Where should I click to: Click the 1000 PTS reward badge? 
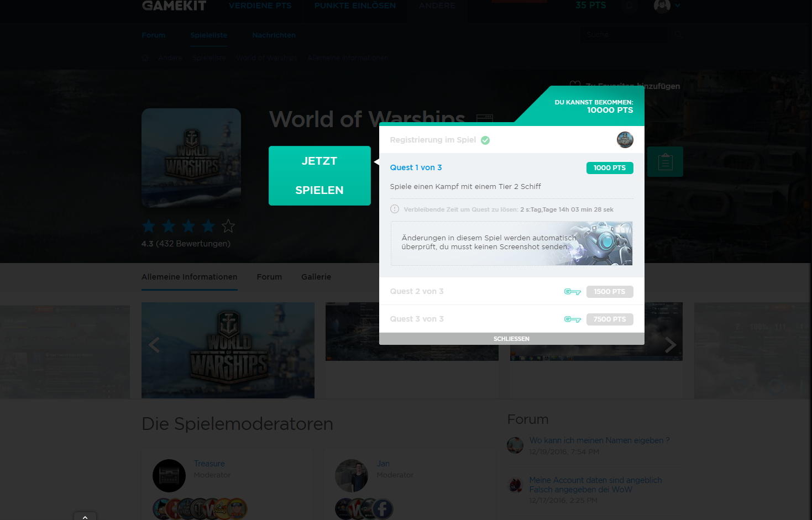(x=610, y=168)
